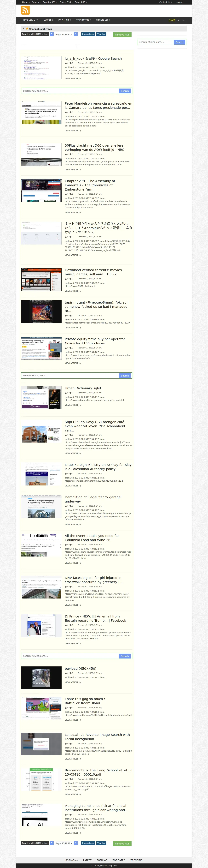Thumbs down the Urban Dictionary iqlet article

(70, 393)
